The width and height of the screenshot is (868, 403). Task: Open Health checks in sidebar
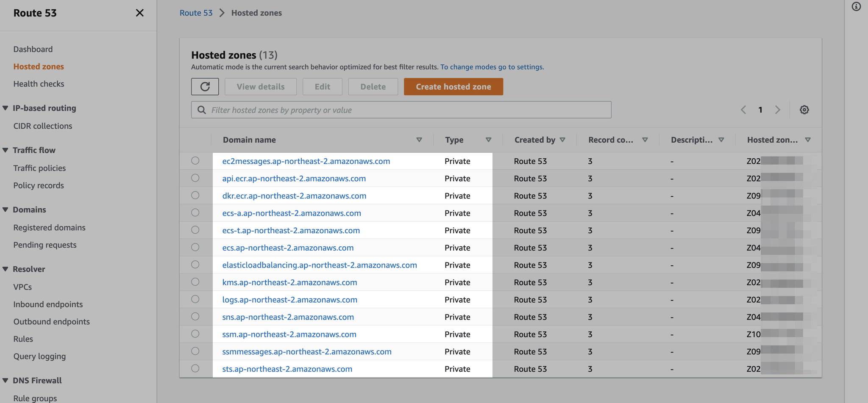[39, 84]
